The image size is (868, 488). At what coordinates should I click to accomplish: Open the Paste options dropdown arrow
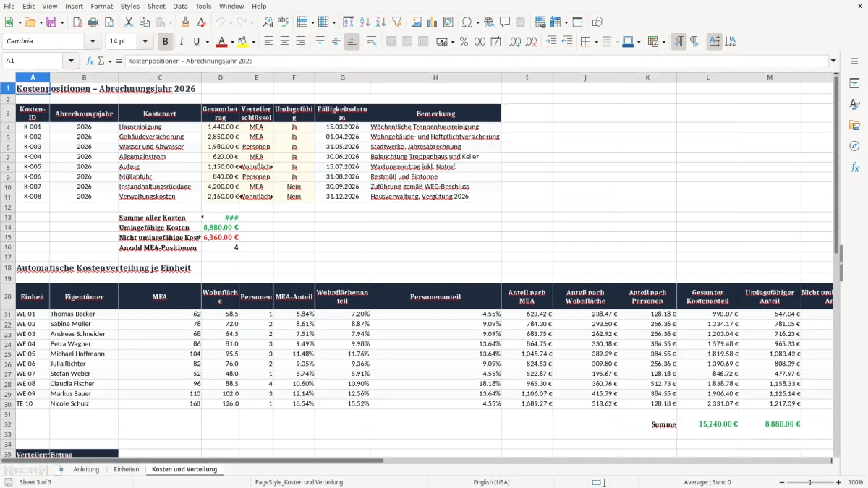[169, 22]
